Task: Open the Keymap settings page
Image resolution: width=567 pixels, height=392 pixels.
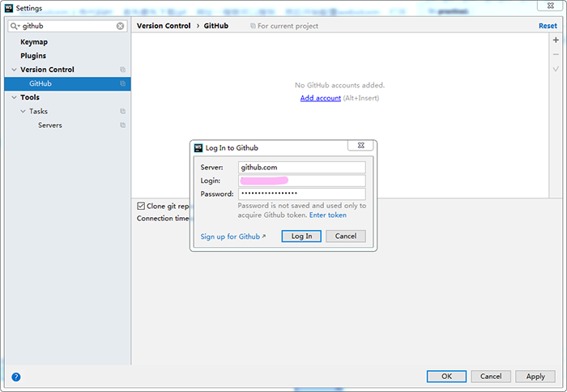Action: tap(34, 42)
